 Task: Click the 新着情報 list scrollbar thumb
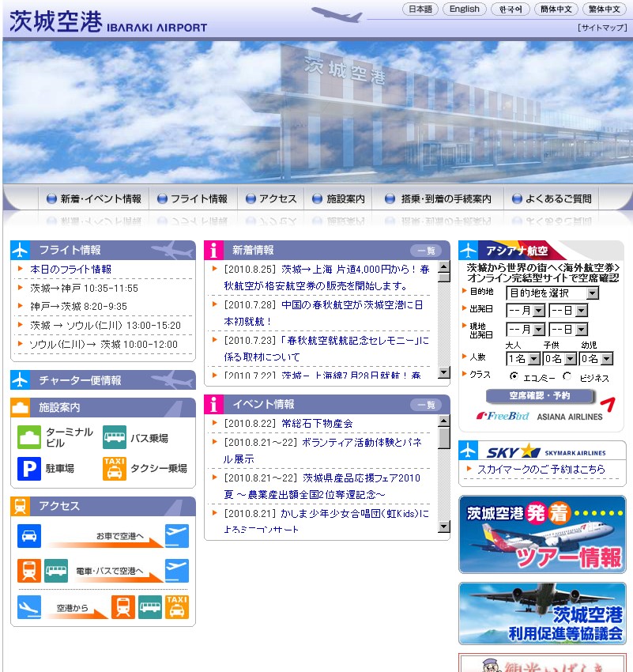click(x=444, y=277)
